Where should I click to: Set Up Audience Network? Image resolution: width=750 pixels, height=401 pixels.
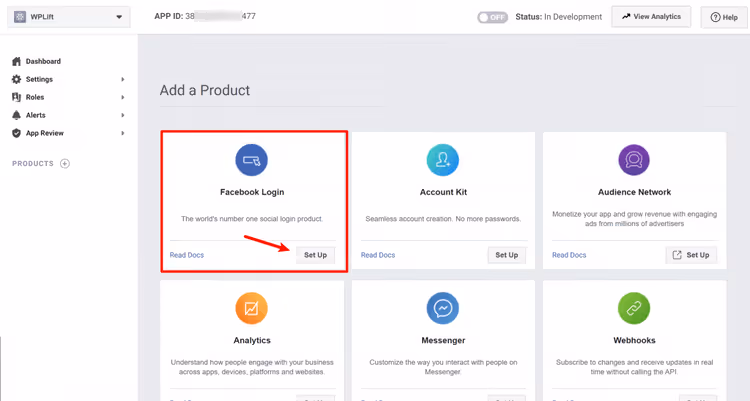[x=691, y=255]
